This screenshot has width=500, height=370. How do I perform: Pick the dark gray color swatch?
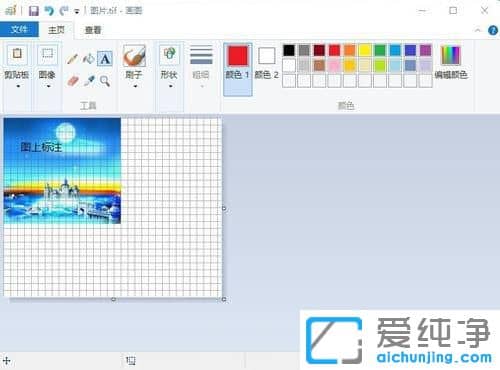(304, 50)
